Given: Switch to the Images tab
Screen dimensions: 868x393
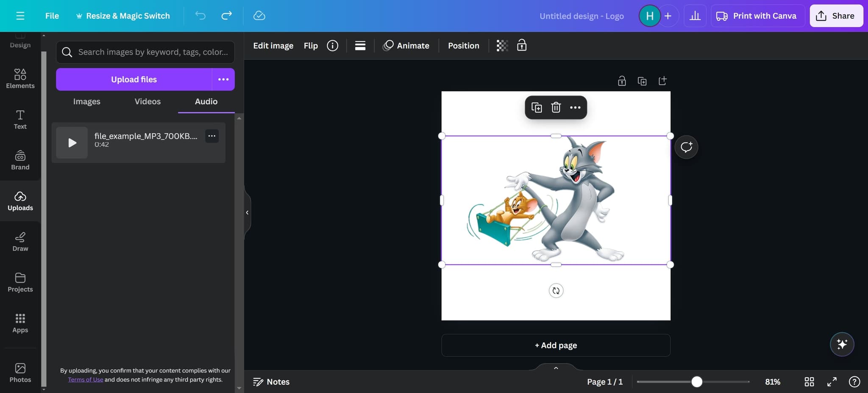Looking at the screenshot, I should point(86,101).
